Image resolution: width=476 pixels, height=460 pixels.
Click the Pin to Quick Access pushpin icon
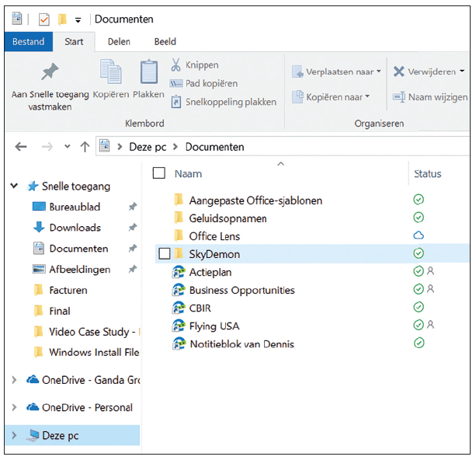tap(50, 71)
